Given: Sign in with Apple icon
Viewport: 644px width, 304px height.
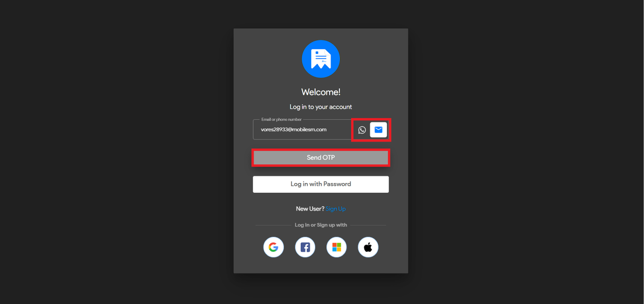Looking at the screenshot, I should (x=368, y=247).
